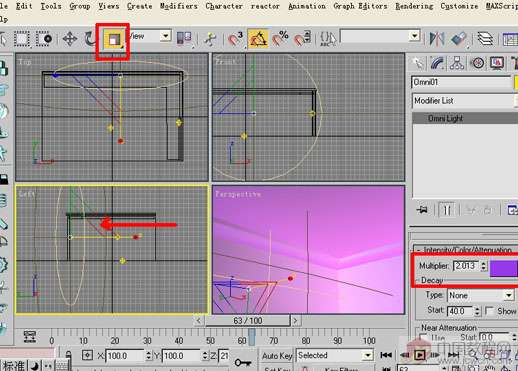518x371 pixels.
Task: Toggle the Percent Snap button
Action: tap(280, 39)
